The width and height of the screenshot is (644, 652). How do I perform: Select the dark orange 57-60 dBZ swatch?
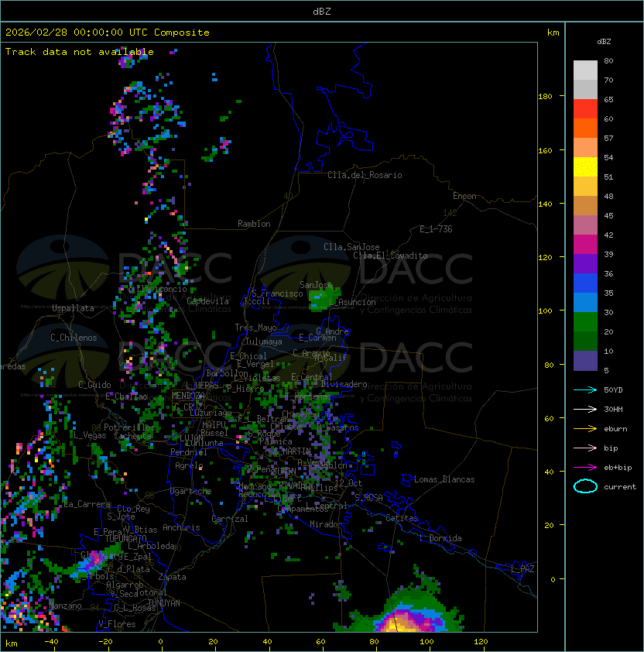point(585,128)
